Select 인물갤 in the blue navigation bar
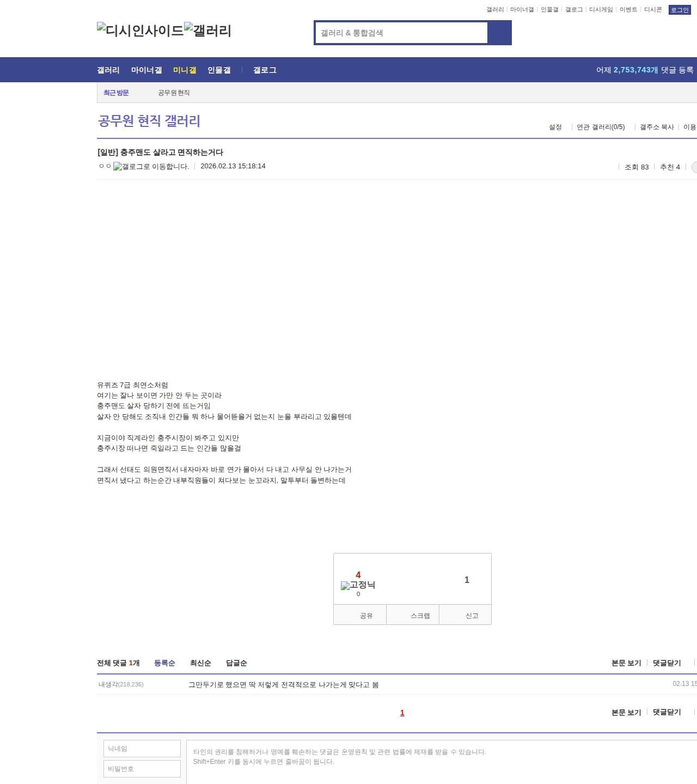 [219, 70]
